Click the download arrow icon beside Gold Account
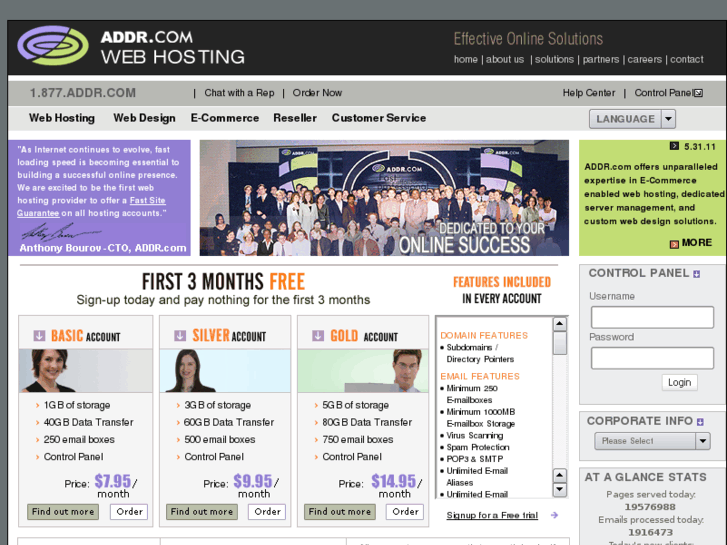The image size is (727, 545). point(318,335)
